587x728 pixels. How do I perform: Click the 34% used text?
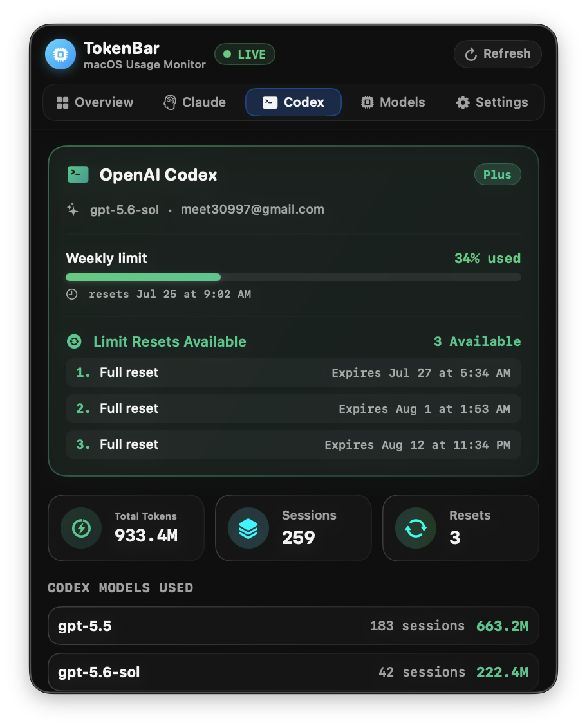point(487,258)
